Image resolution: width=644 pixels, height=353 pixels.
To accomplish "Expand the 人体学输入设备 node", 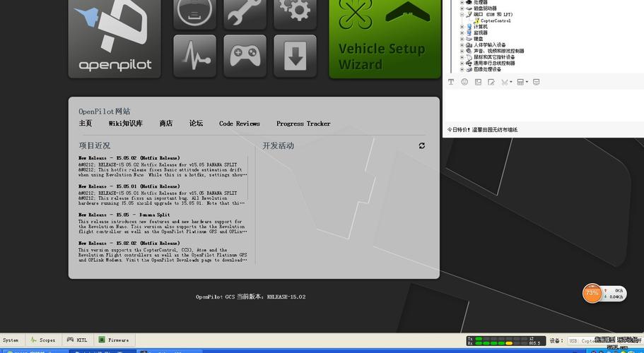I will pos(462,45).
